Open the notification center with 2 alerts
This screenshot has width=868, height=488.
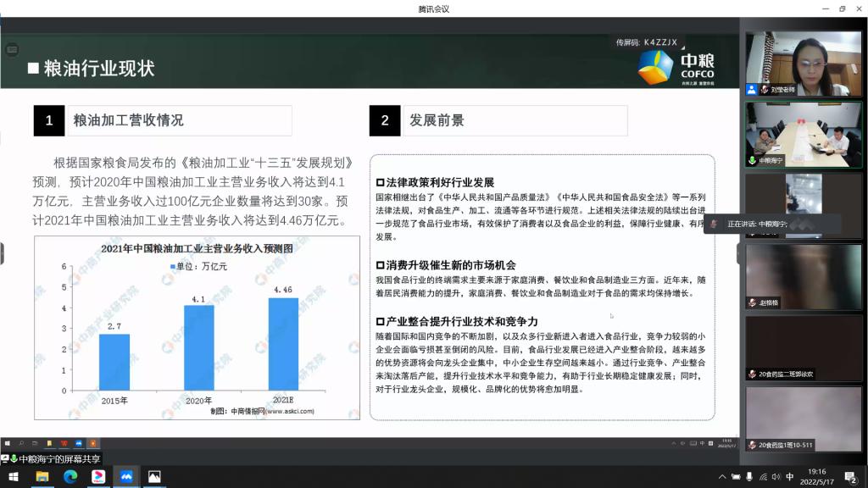[850, 476]
